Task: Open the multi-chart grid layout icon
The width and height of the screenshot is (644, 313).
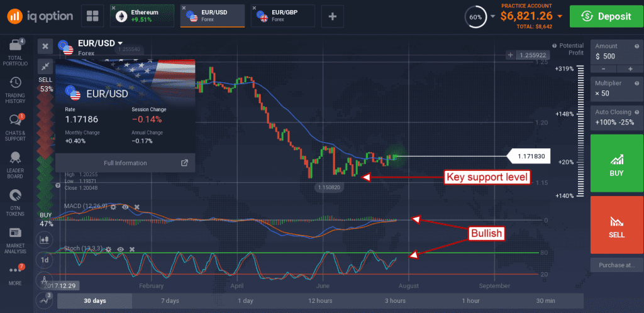Action: click(92, 16)
